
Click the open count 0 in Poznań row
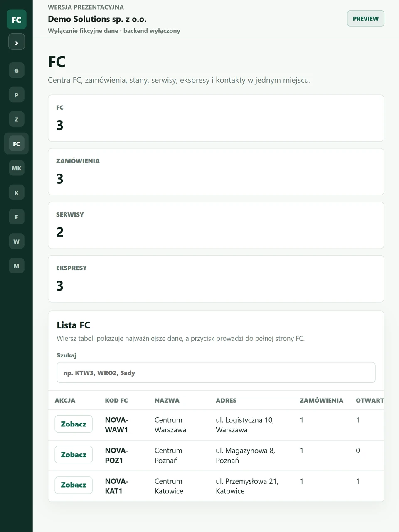[358, 451]
